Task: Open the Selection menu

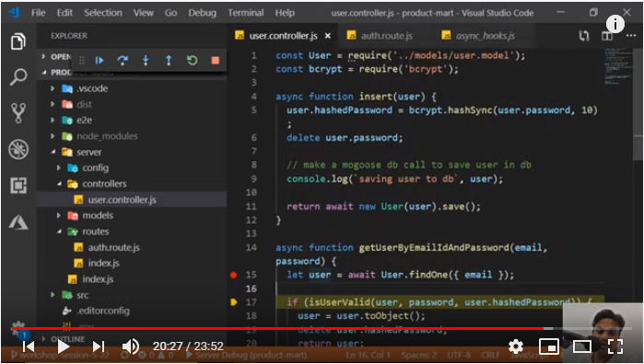Action: tap(103, 13)
